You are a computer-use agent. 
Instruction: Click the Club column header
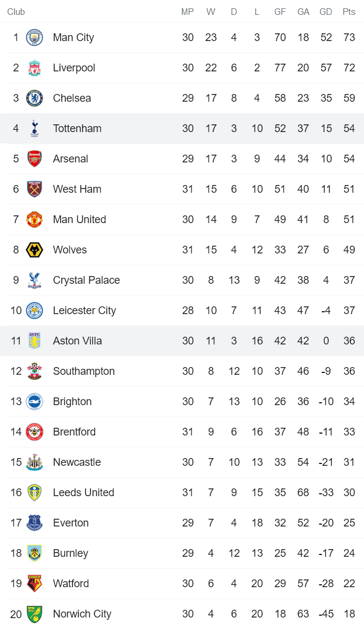16,12
